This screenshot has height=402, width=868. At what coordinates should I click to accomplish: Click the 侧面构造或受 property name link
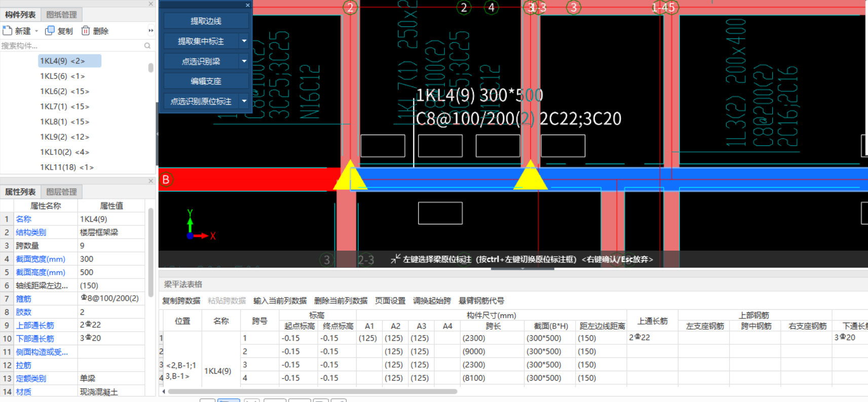(42, 352)
